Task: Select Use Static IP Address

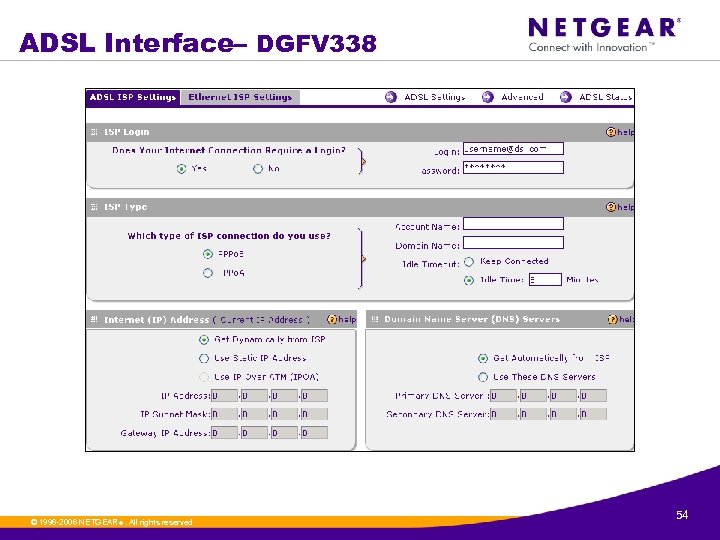Action: (204, 358)
